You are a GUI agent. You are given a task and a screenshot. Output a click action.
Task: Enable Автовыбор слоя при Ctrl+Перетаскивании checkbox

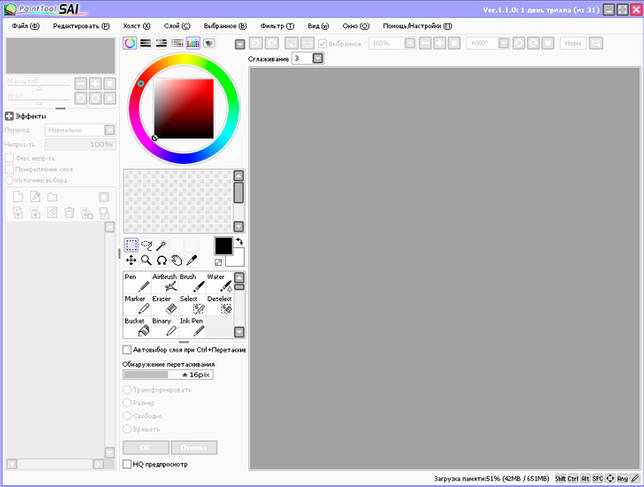tap(127, 350)
